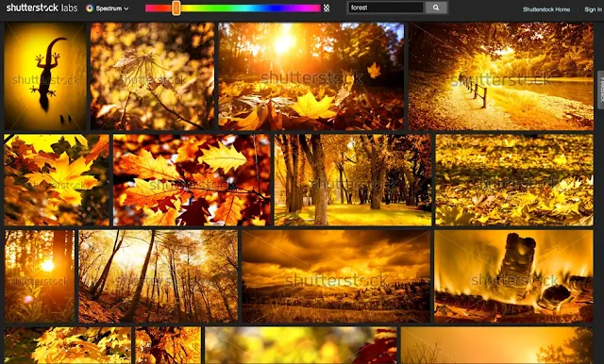Click the checkered reset color icon
This screenshot has height=364, width=604.
(327, 8)
